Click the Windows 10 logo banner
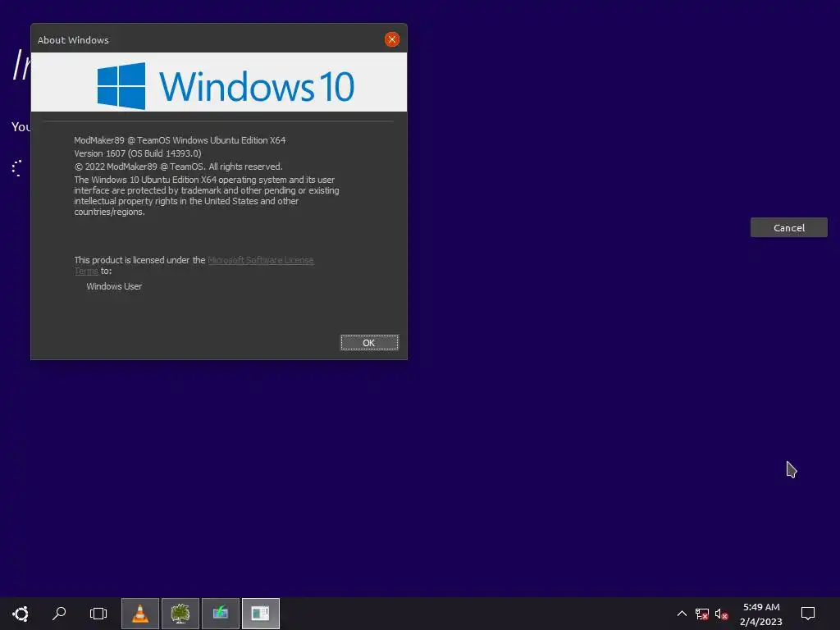 (x=219, y=82)
